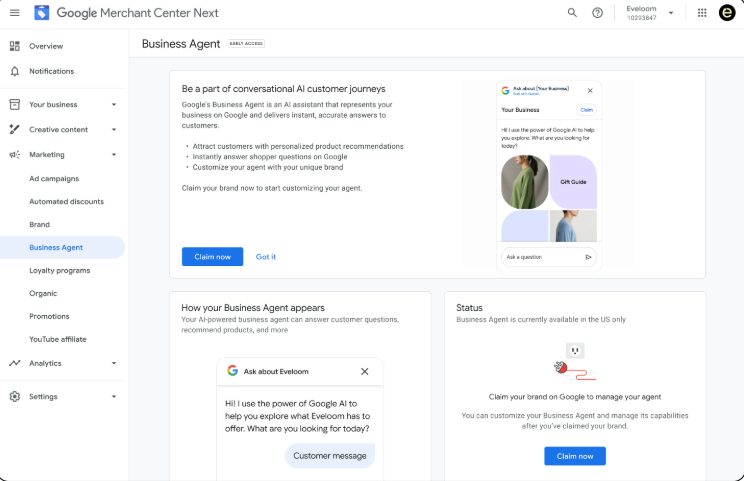Collapse the Marketing section

[x=114, y=155]
